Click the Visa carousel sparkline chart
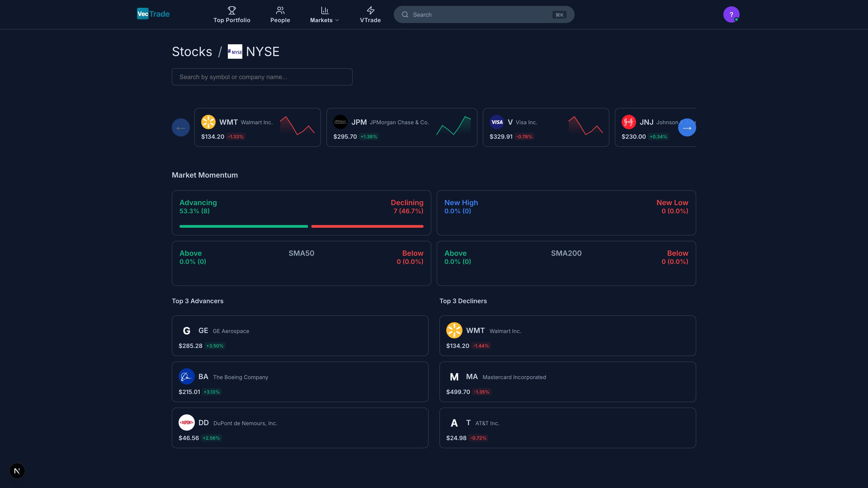Image resolution: width=868 pixels, height=488 pixels. 586,126
